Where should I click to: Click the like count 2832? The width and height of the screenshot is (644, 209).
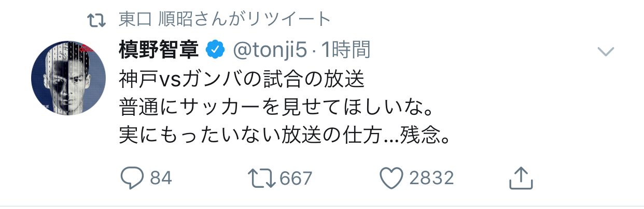click(x=431, y=178)
